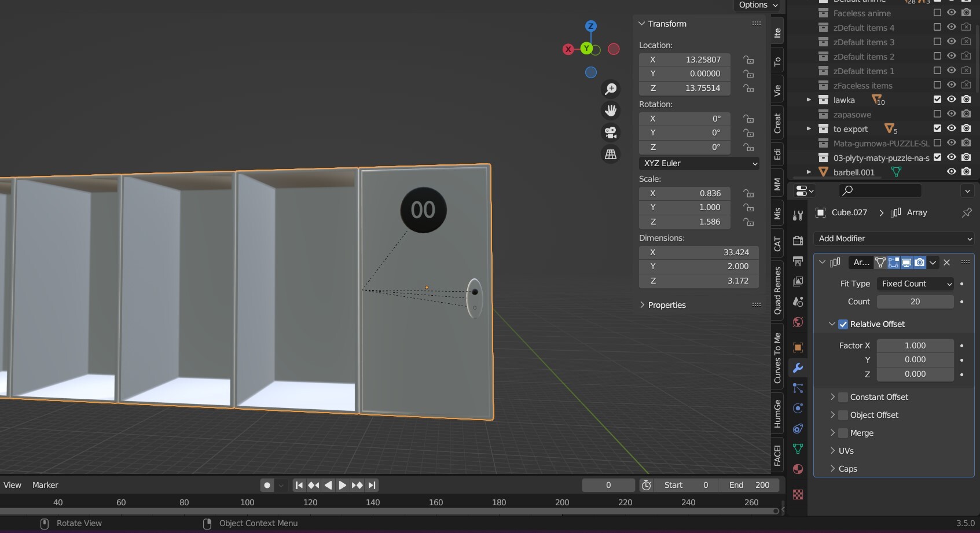
Task: Toggle camera view icon
Action: (611, 133)
